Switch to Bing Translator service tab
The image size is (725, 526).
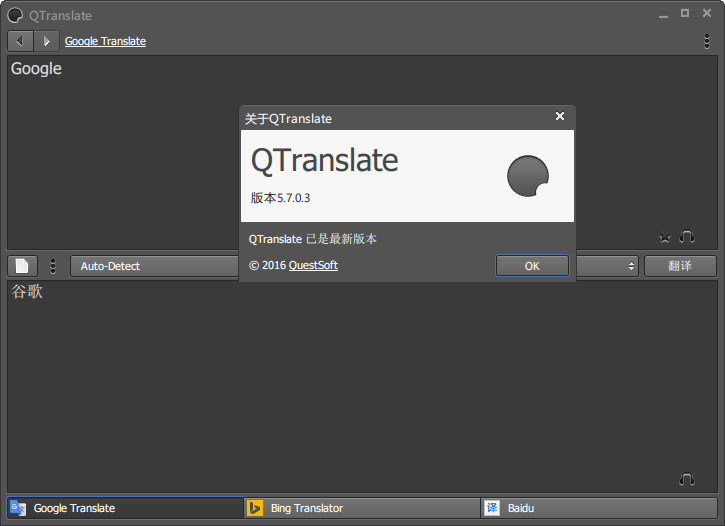(362, 508)
